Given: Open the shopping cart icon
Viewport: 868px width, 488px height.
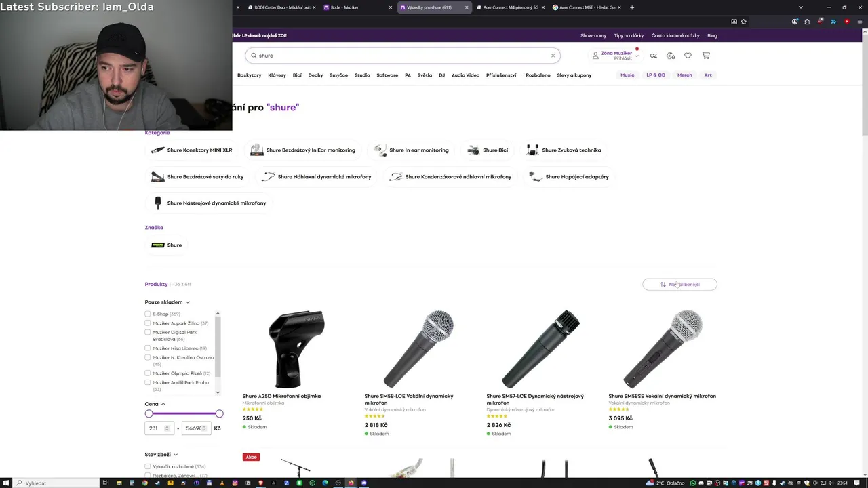Looking at the screenshot, I should [706, 56].
